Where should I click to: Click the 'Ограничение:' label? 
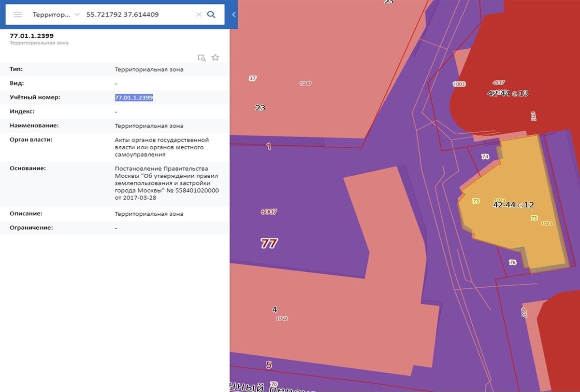click(x=31, y=227)
